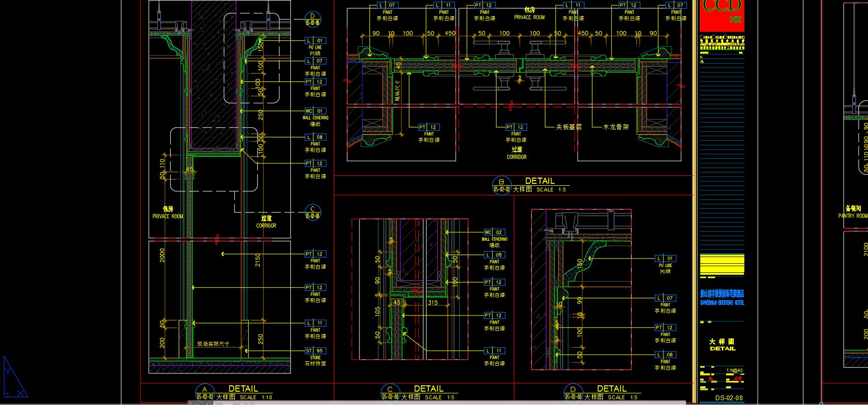Select the L 08 paint tag in detail D

[665, 355]
